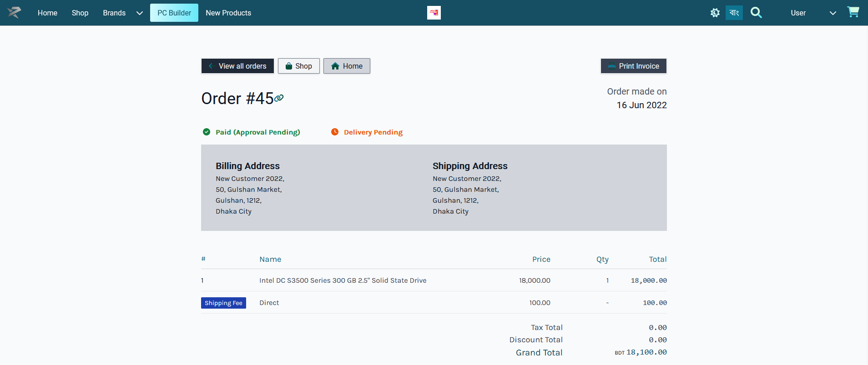Open New Products page
Screen dimensions: 868x365
point(228,13)
